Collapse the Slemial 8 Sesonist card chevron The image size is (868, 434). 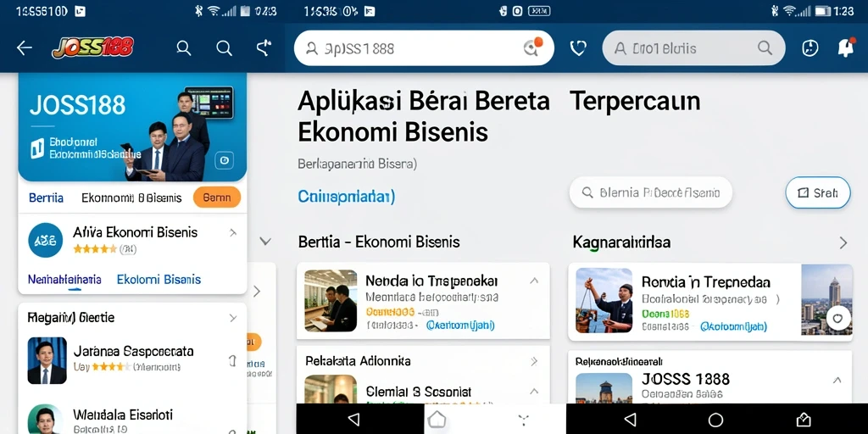coord(534,392)
